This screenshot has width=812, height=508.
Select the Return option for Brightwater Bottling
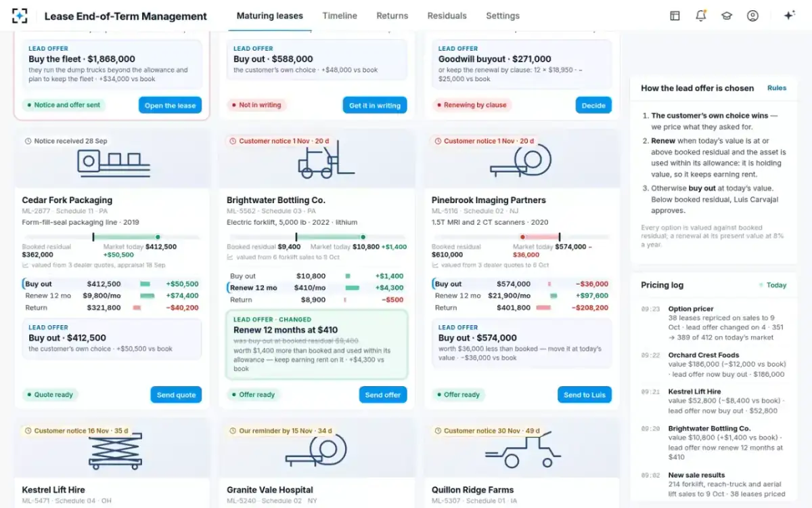317,299
